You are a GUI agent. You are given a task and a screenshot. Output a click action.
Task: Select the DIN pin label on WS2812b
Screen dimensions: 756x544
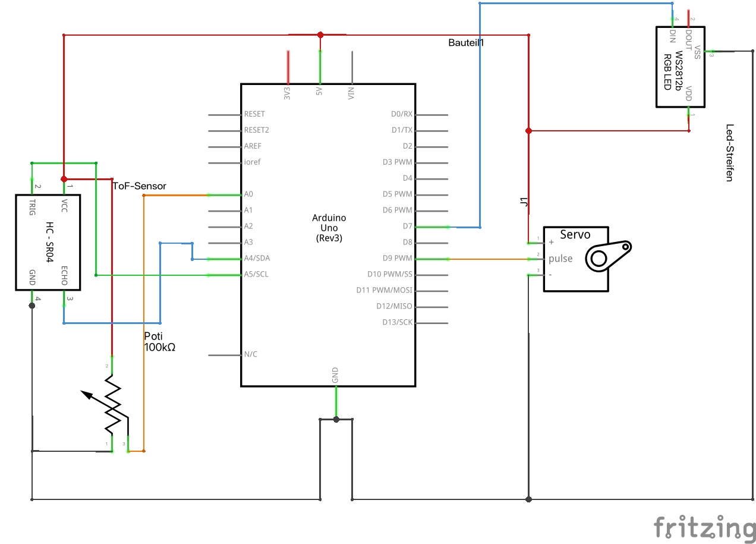[673, 36]
